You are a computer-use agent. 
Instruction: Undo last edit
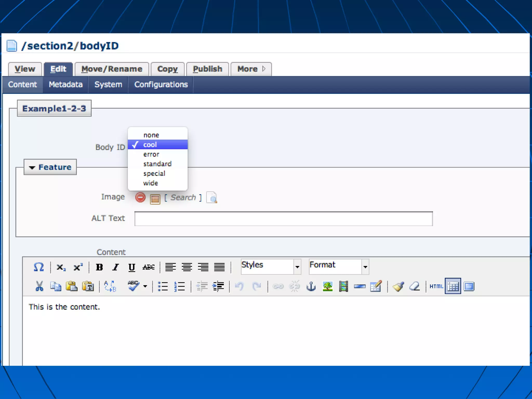pyautogui.click(x=239, y=286)
